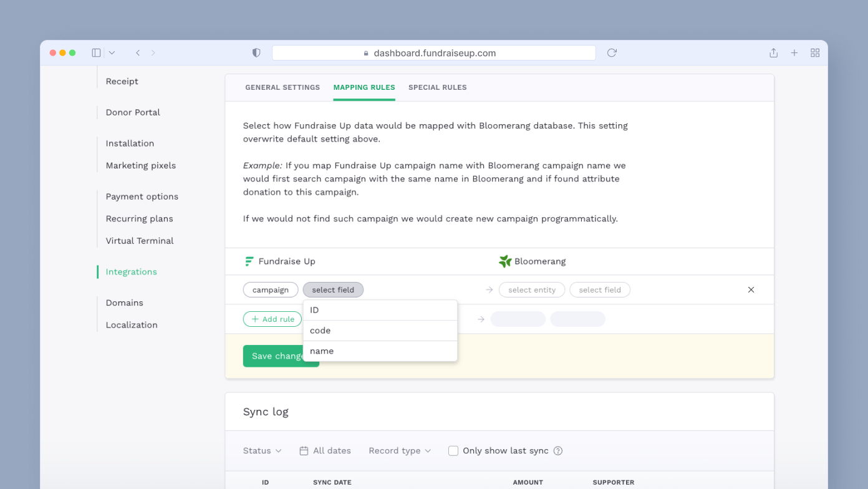Switch to the General Settings tab
The image size is (868, 489).
[282, 87]
